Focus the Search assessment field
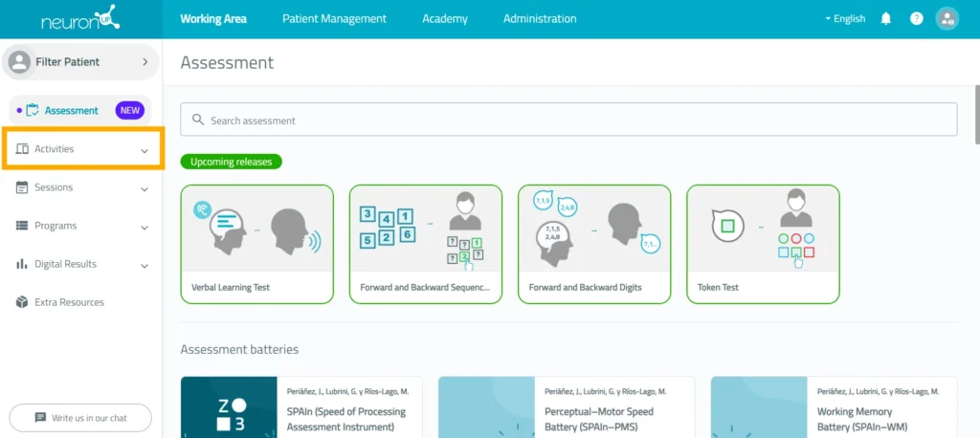 pyautogui.click(x=568, y=120)
